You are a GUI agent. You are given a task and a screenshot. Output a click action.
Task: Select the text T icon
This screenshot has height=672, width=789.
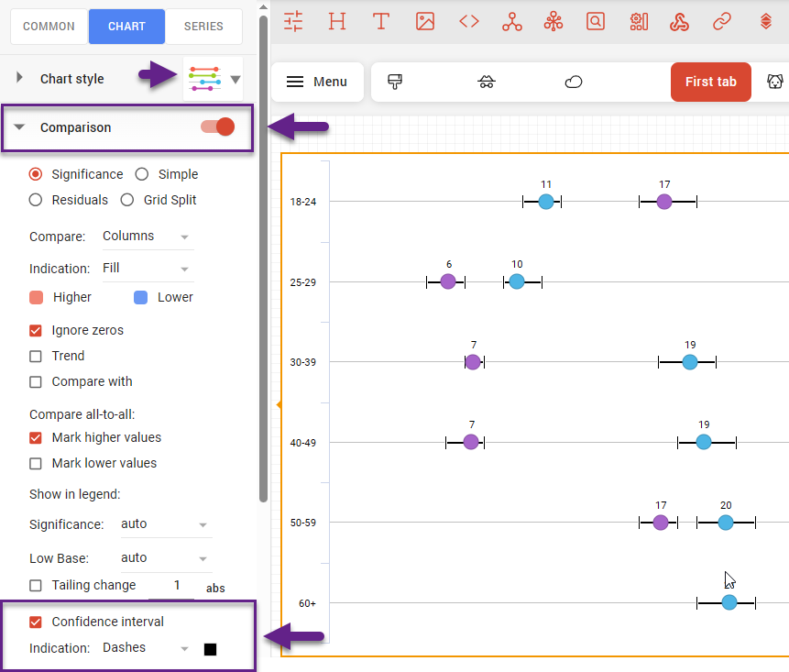[381, 21]
